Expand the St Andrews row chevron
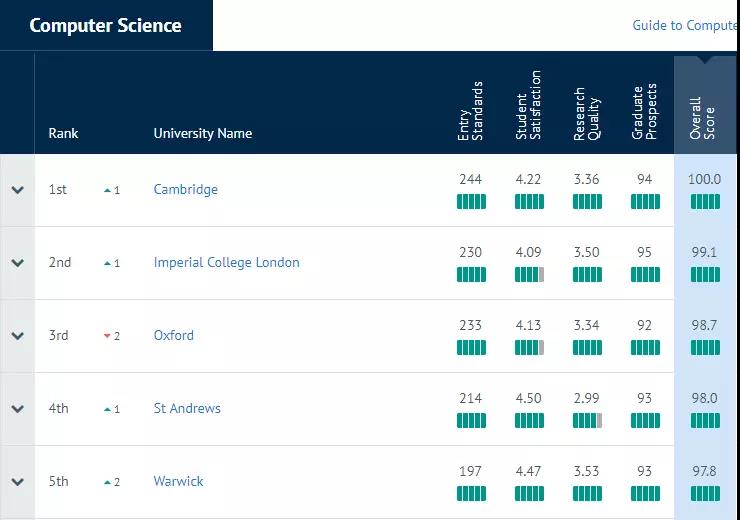 click(17, 409)
